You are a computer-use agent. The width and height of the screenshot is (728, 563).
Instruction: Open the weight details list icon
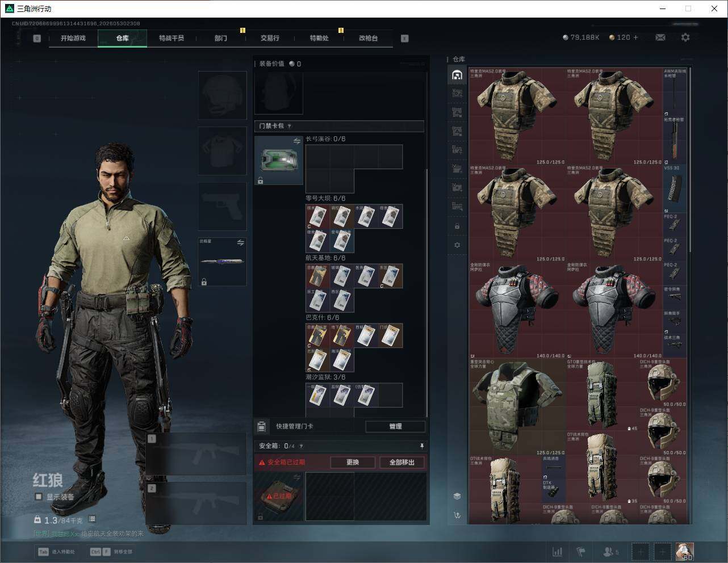tap(92, 519)
